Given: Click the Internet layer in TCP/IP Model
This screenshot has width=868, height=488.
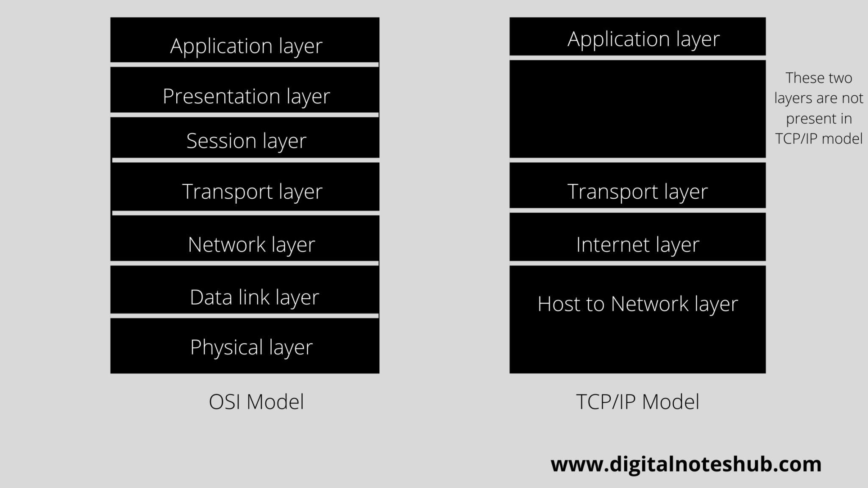Looking at the screenshot, I should 637,243.
